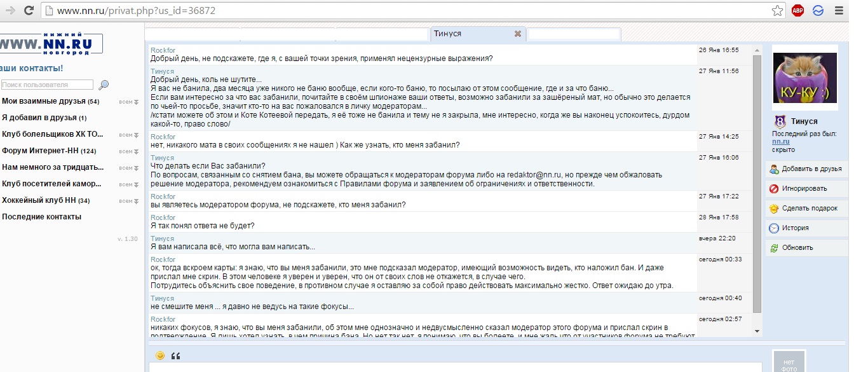Expand 'всем' next to Хоккейный клуб НН
This screenshot has width=868, height=372.
(x=128, y=201)
